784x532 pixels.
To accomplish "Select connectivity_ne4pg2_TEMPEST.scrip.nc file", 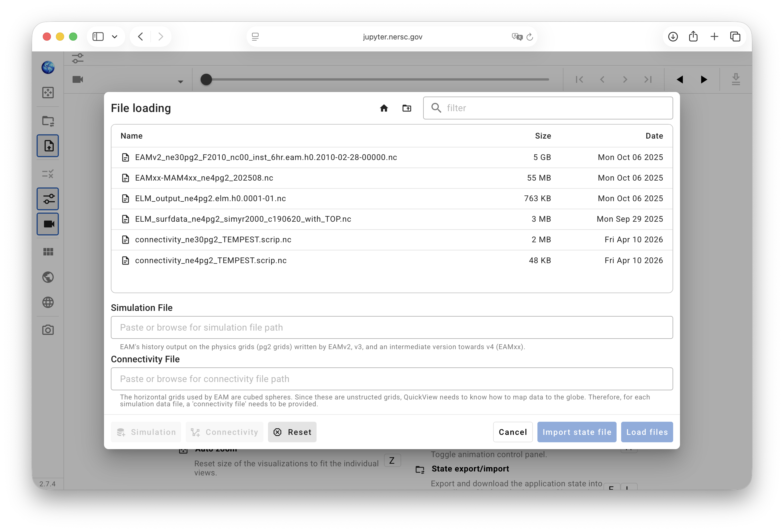I will tap(392, 261).
